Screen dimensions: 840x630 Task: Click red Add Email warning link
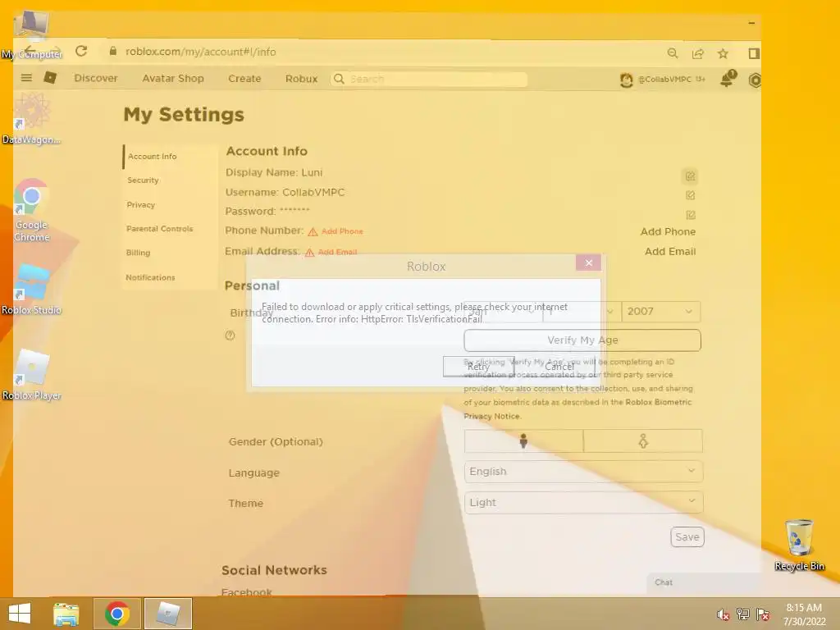tap(337, 252)
